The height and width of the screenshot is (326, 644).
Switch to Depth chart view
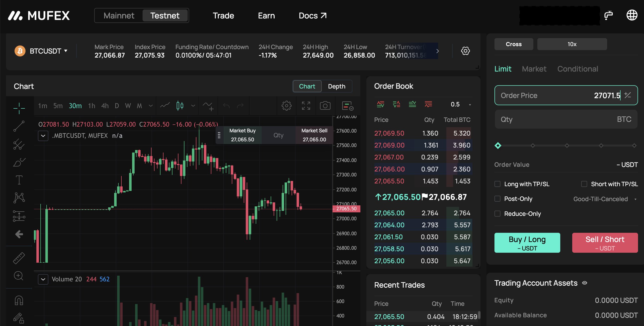[x=336, y=86]
